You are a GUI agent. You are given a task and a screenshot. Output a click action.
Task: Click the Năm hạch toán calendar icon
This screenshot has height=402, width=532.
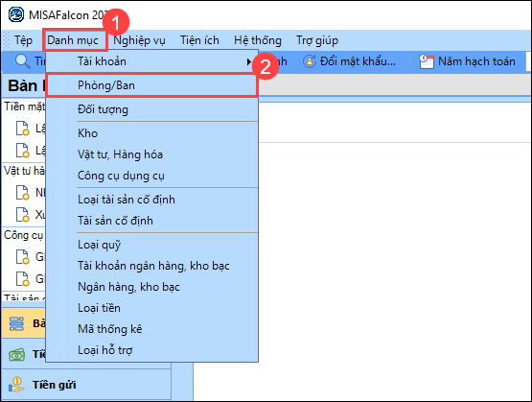point(427,61)
